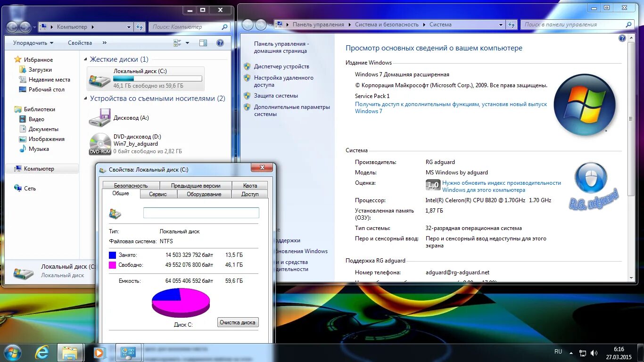Viewport: 644px width, 362px height.
Task: Open the help icon in Computer window
Action: click(220, 43)
